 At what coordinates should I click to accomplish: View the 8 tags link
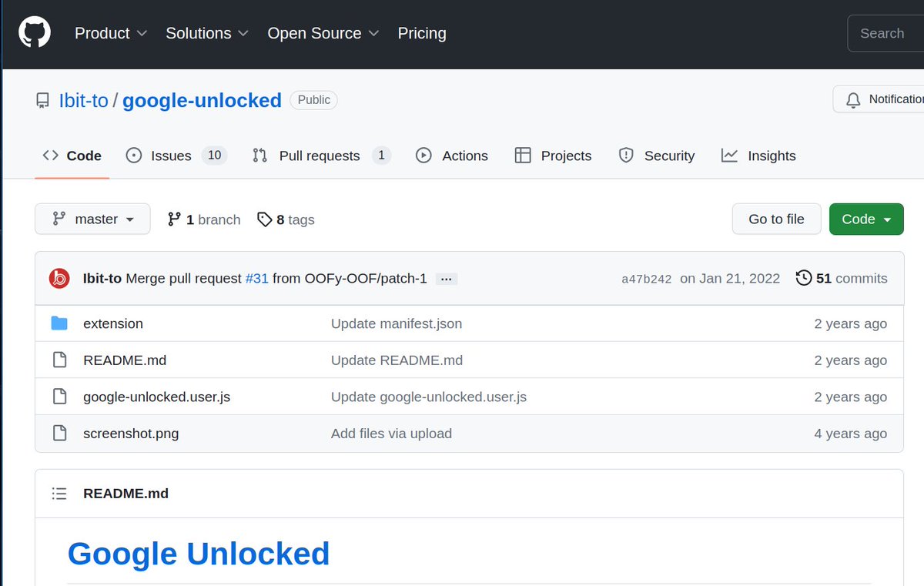(x=286, y=219)
